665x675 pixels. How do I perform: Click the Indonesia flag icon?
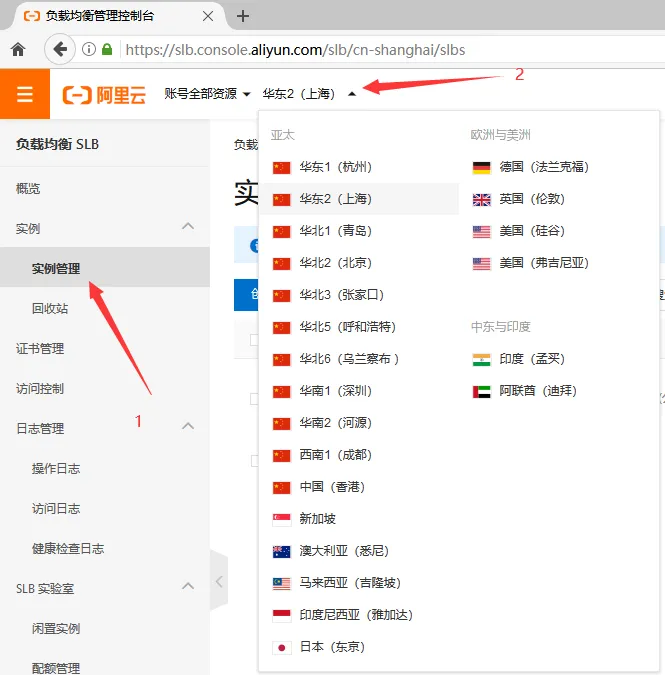pos(281,616)
